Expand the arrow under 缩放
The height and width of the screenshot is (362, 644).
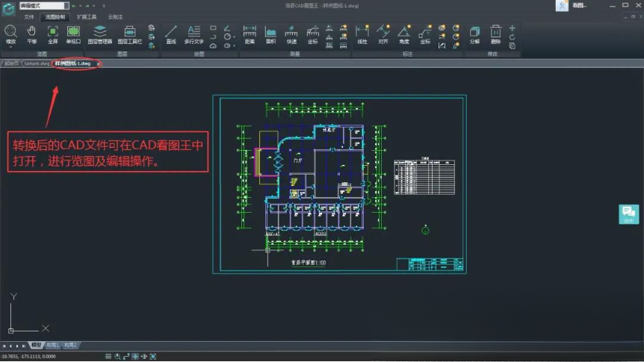(10, 47)
